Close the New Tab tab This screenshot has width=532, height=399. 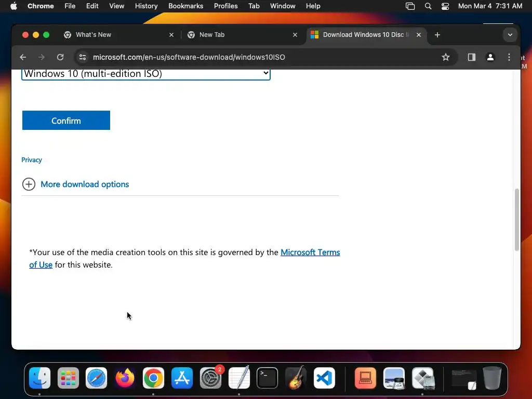click(x=295, y=35)
